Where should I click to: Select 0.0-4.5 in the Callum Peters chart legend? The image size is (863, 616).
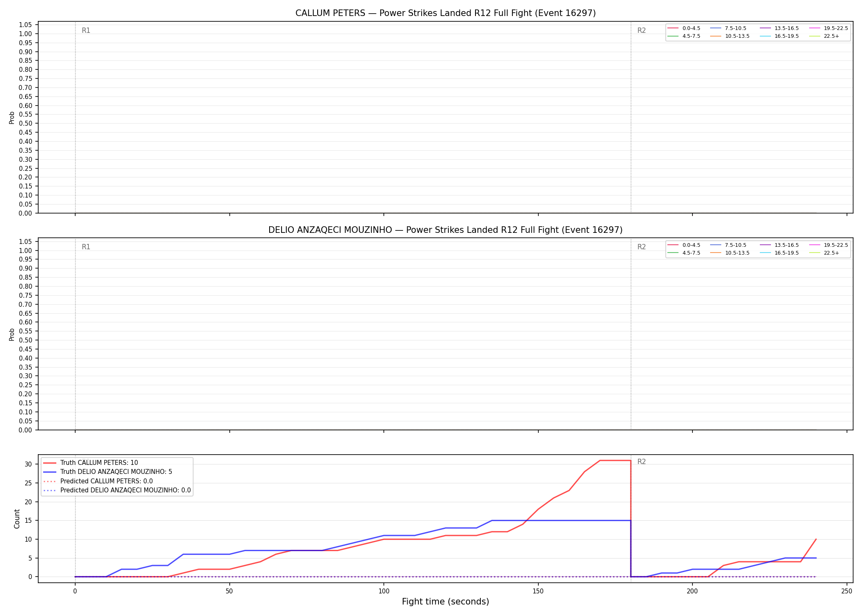coord(684,28)
